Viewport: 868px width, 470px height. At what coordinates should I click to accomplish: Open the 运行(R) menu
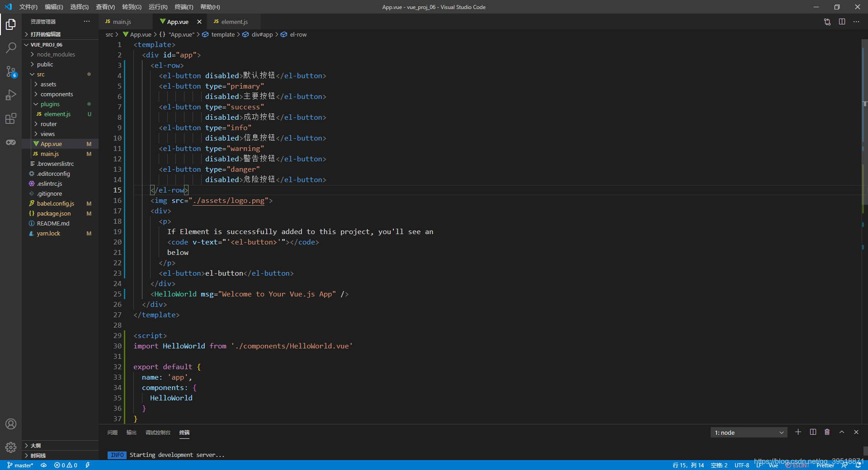pos(158,7)
